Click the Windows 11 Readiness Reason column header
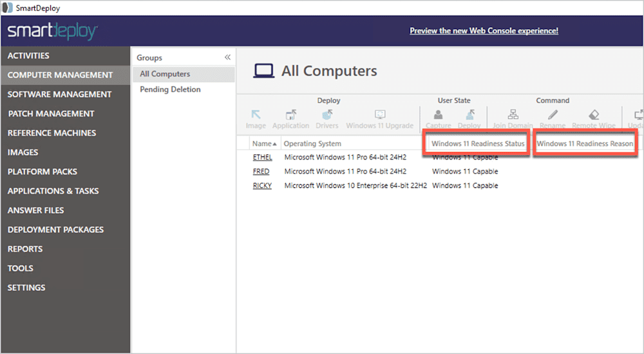The image size is (644, 354). pos(585,144)
